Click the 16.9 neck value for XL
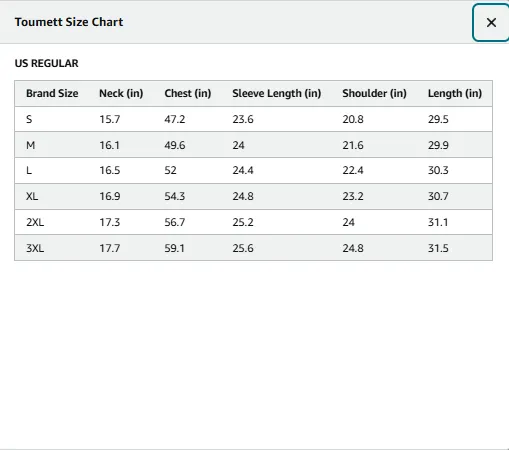The width and height of the screenshot is (509, 450). pyautogui.click(x=110, y=196)
